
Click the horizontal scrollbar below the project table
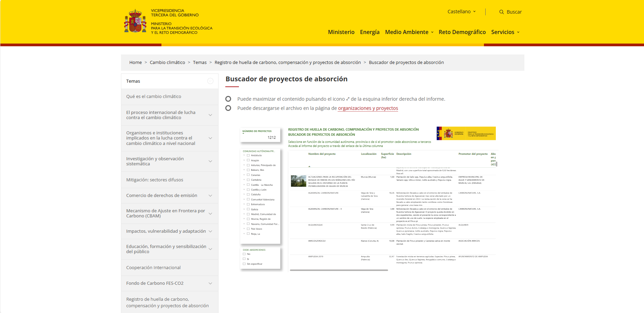coord(338,269)
